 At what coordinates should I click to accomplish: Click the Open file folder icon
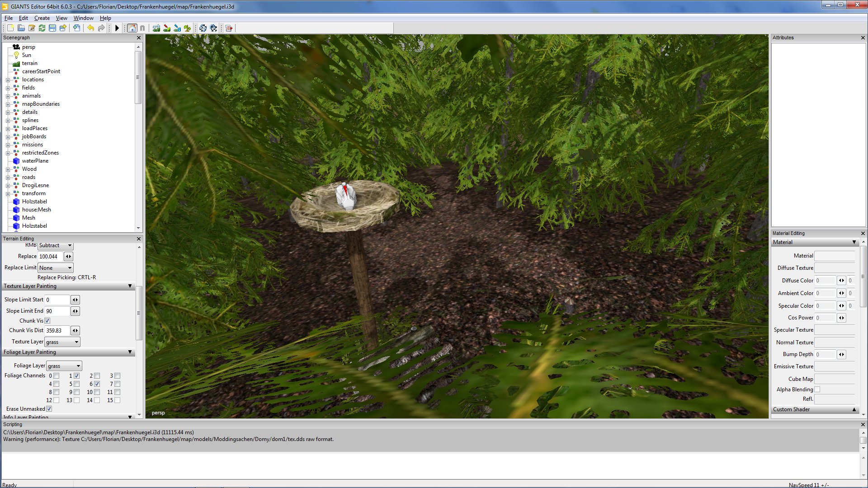[x=21, y=28]
